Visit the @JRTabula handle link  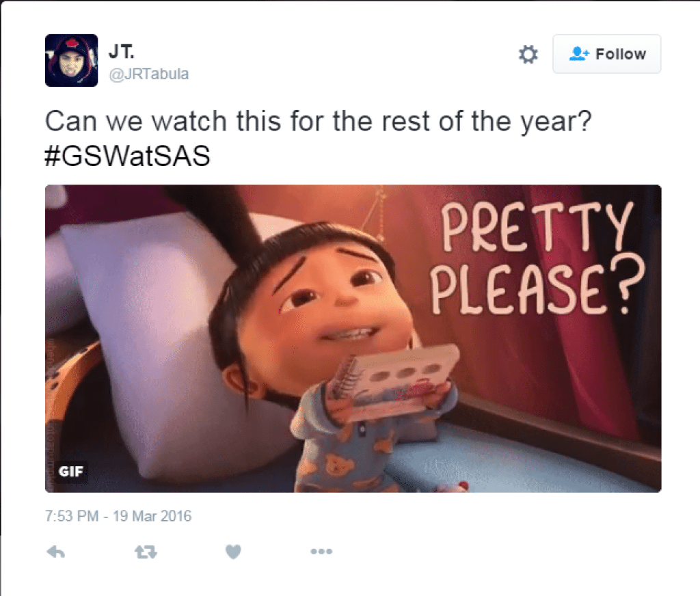point(149,74)
